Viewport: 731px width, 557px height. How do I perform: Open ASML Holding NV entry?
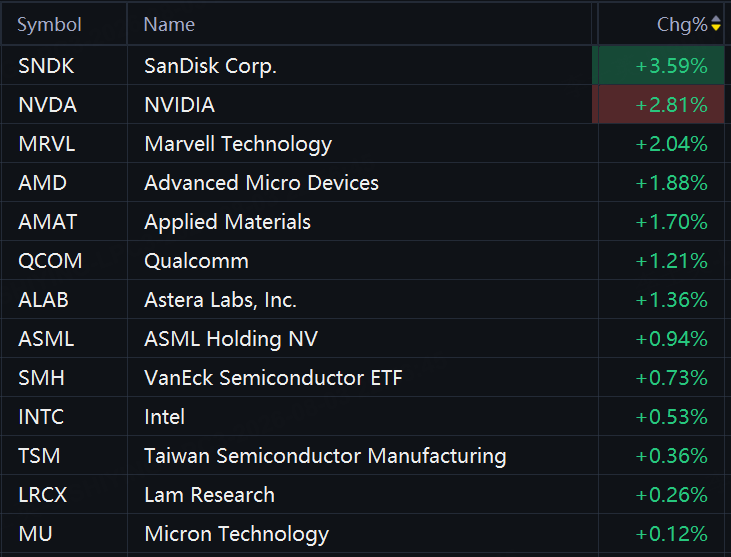click(x=231, y=339)
